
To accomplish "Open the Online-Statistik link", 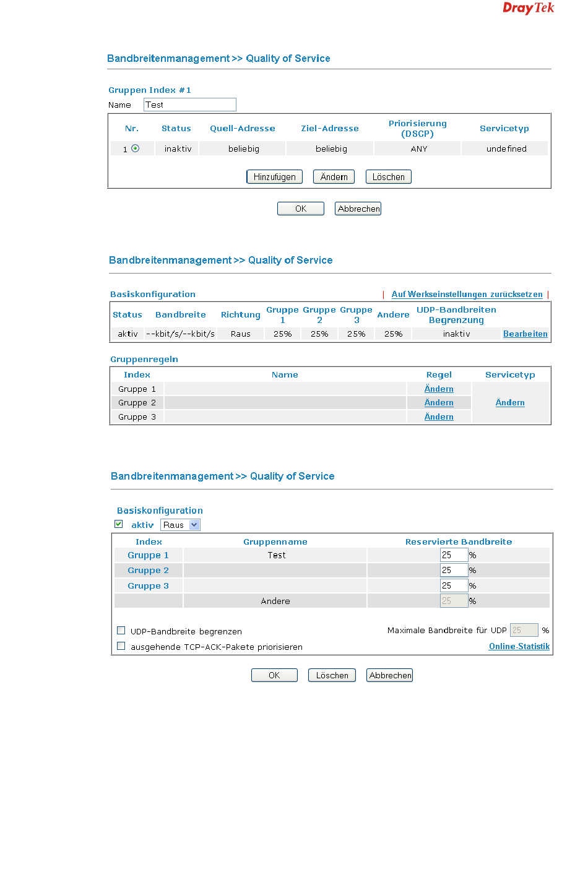I will click(x=519, y=646).
